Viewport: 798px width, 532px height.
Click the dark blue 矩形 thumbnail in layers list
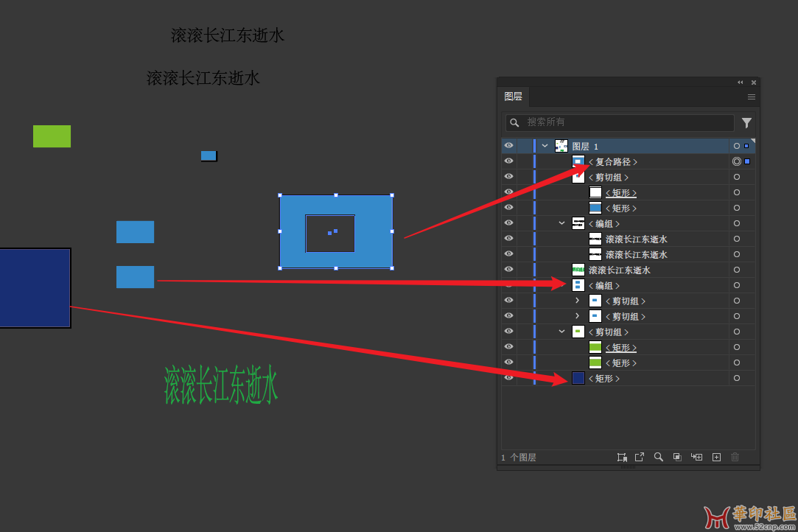[578, 378]
